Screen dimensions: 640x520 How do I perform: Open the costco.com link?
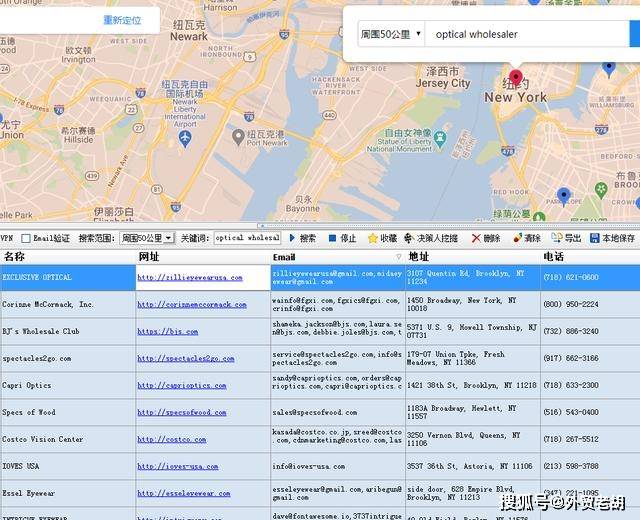(x=172, y=439)
